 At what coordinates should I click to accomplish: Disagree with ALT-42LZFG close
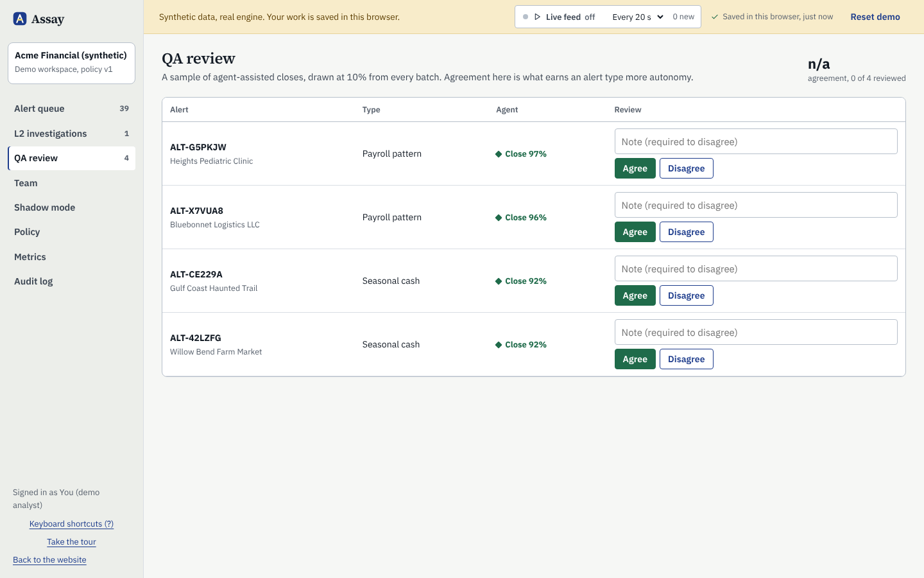(x=687, y=359)
